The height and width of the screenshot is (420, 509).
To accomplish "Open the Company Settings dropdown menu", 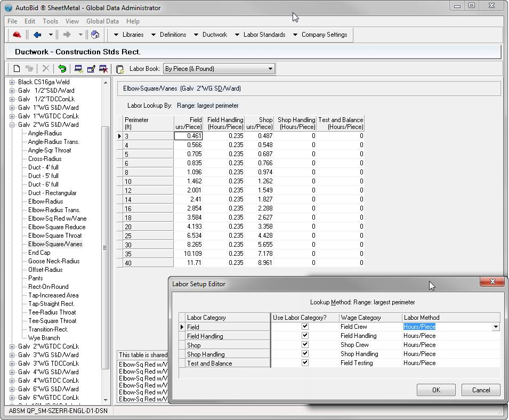I will click(320, 35).
